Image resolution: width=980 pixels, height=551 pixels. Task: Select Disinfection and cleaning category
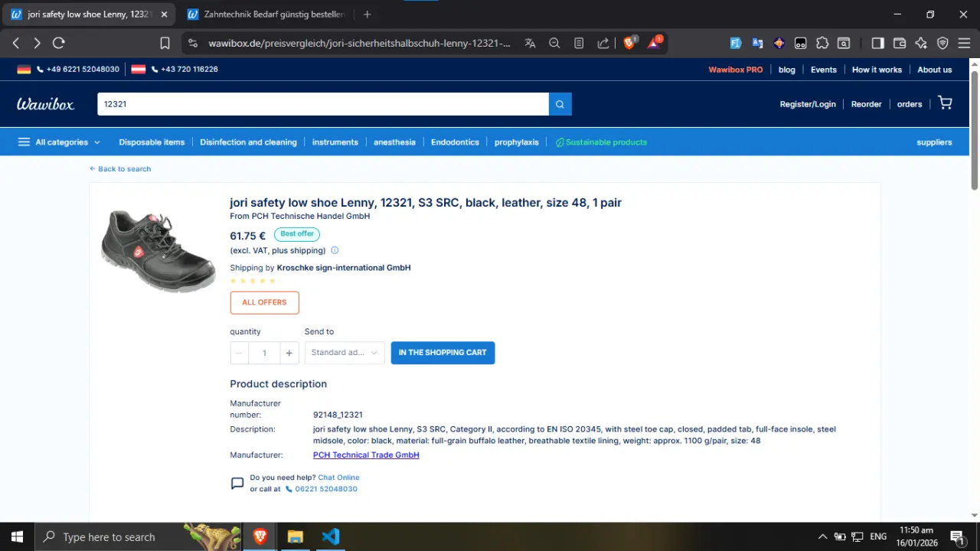(248, 142)
